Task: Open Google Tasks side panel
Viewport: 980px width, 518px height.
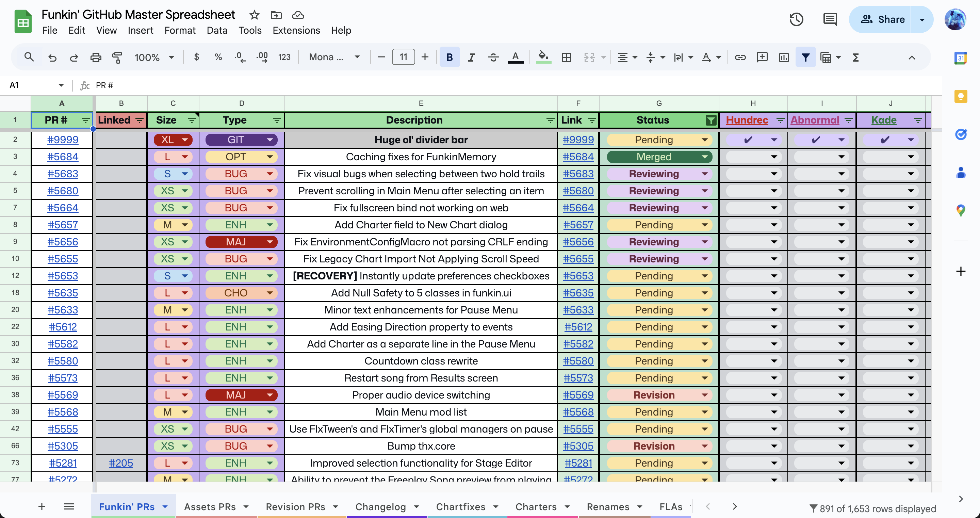Action: [960, 134]
